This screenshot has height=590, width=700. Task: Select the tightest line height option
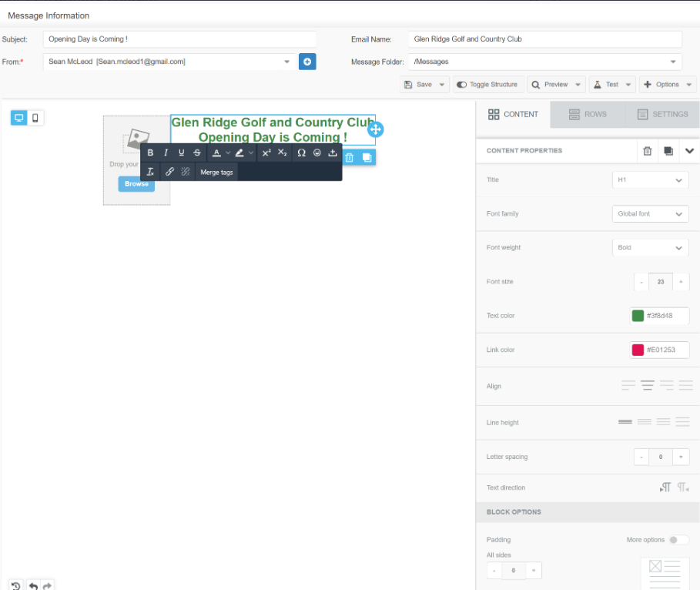pos(625,421)
